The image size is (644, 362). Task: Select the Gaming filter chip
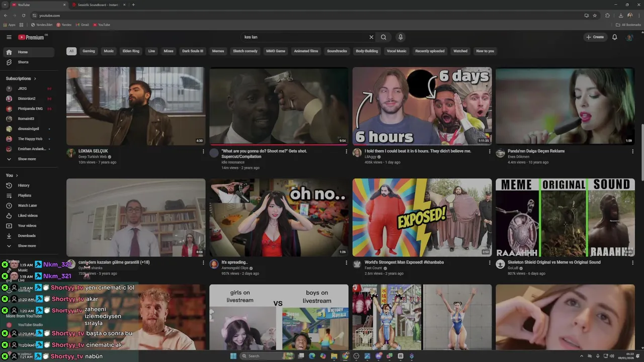coord(89,51)
